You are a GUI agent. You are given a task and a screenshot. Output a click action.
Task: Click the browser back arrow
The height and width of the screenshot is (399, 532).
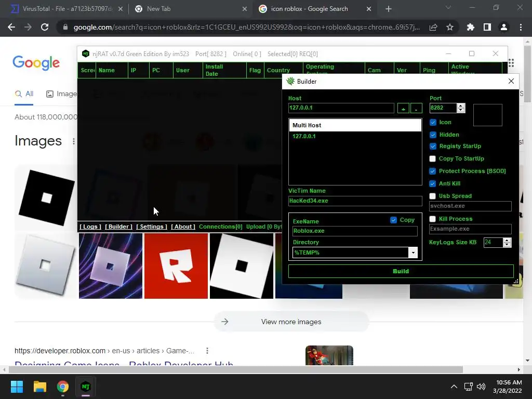click(11, 27)
